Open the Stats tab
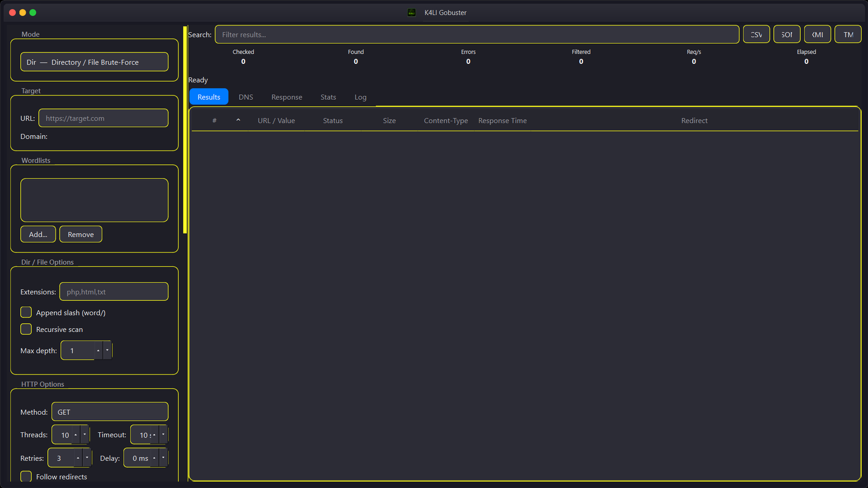 tap(328, 97)
